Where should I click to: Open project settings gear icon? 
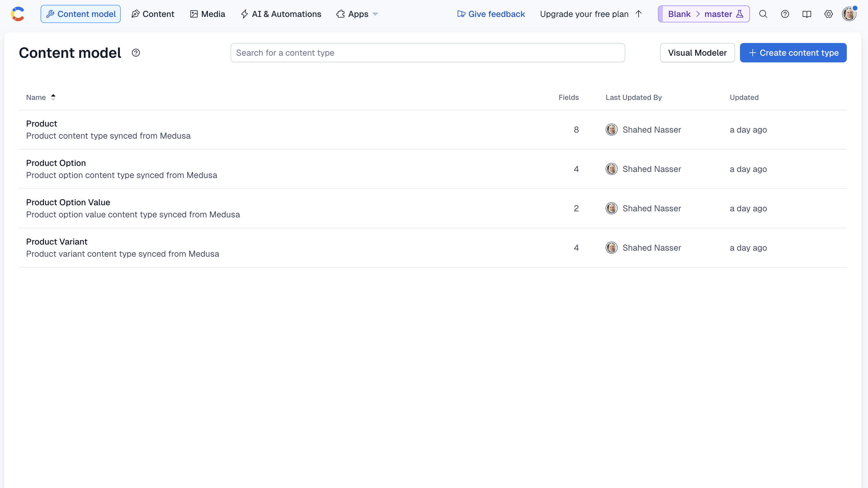tap(829, 14)
